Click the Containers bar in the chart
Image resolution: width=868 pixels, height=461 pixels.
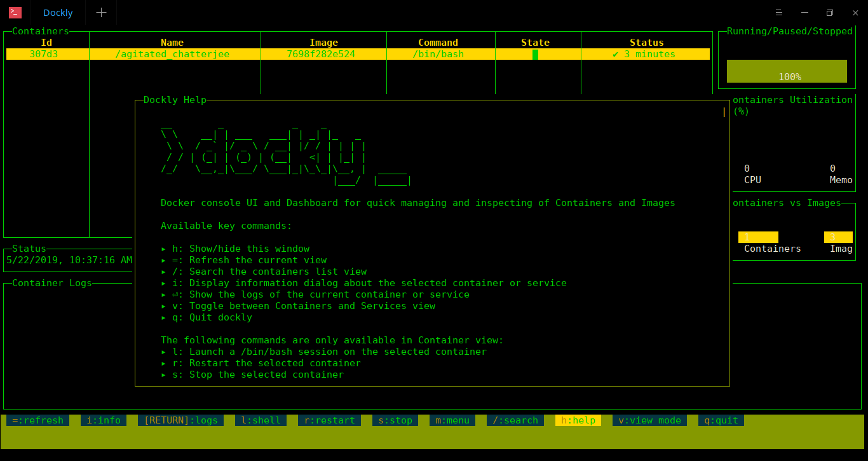[x=758, y=237]
